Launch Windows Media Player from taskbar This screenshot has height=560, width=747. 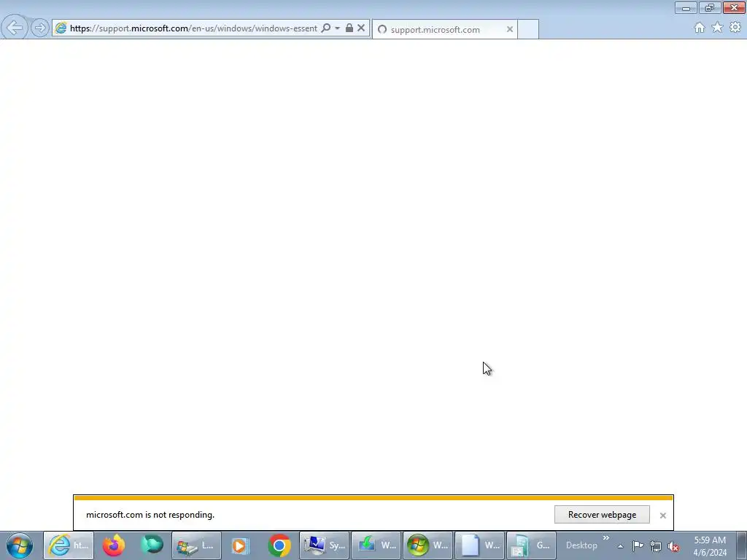240,545
